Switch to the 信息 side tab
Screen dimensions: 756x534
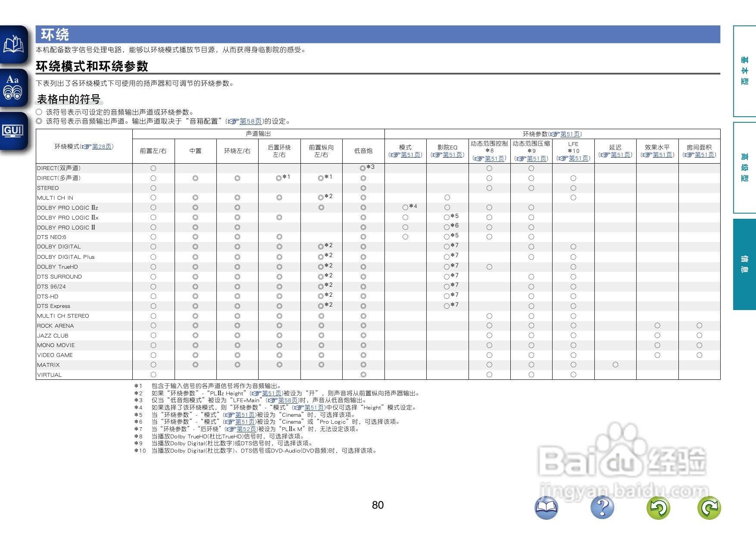coord(745,264)
